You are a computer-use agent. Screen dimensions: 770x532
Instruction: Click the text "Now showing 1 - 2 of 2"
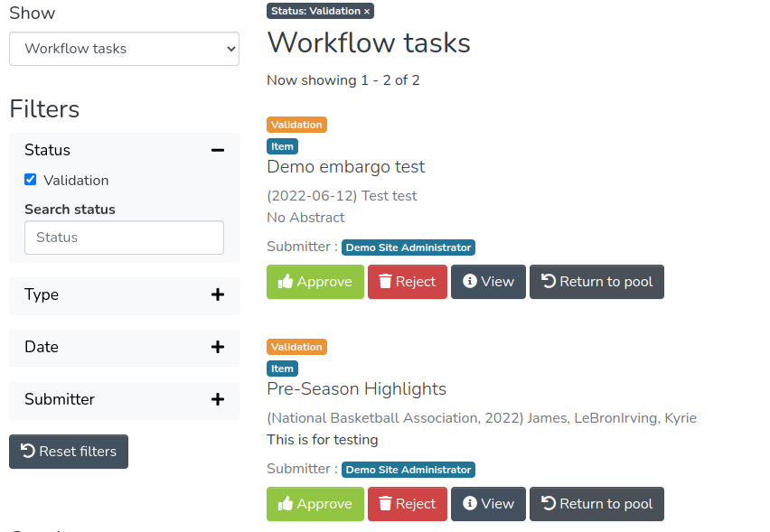(343, 80)
